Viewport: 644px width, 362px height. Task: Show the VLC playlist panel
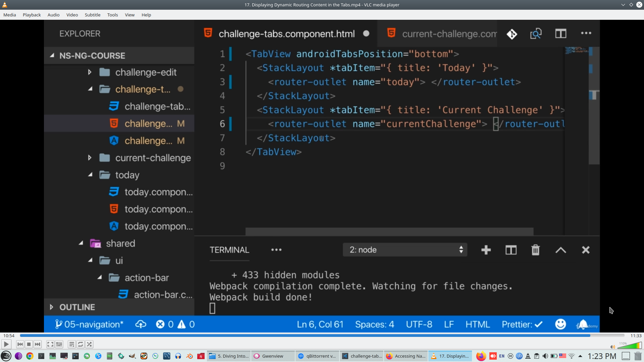[x=71, y=344]
